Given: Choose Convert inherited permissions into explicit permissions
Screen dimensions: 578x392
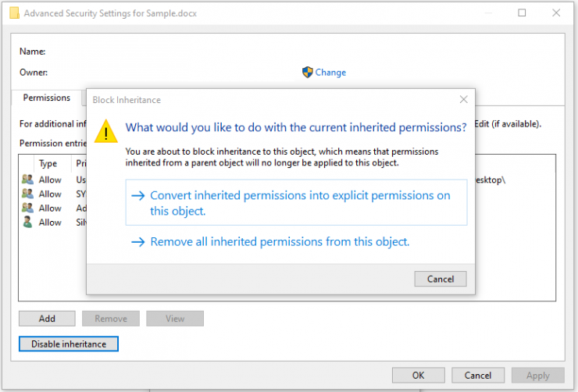Looking at the screenshot, I should (x=296, y=202).
